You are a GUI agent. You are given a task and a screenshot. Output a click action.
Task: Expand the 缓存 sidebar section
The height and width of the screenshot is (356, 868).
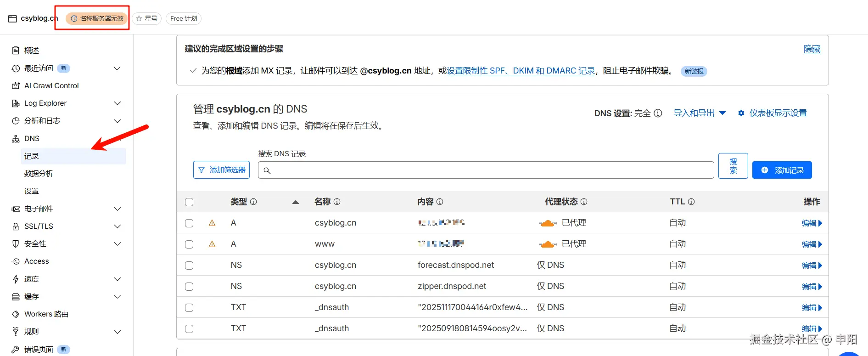coord(117,297)
